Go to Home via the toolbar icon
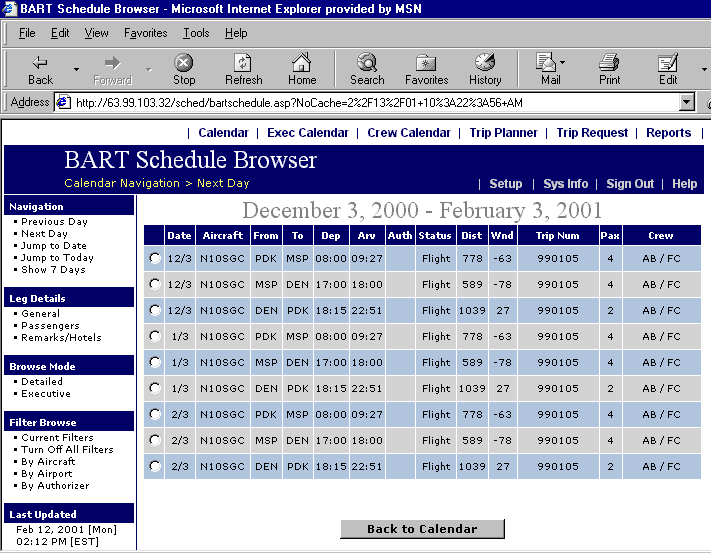This screenshot has width=711, height=553. (x=302, y=68)
